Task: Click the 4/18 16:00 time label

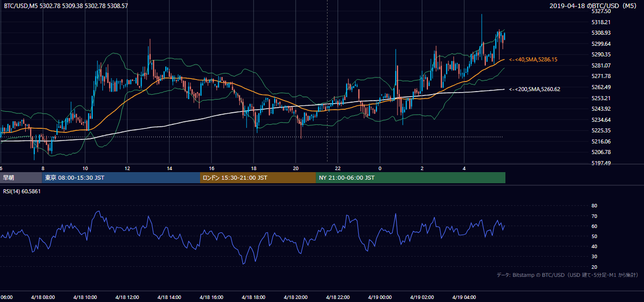Action: click(211, 297)
